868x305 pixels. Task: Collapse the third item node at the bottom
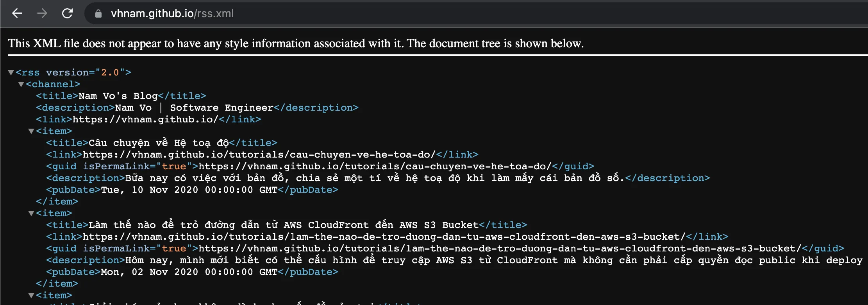31,296
